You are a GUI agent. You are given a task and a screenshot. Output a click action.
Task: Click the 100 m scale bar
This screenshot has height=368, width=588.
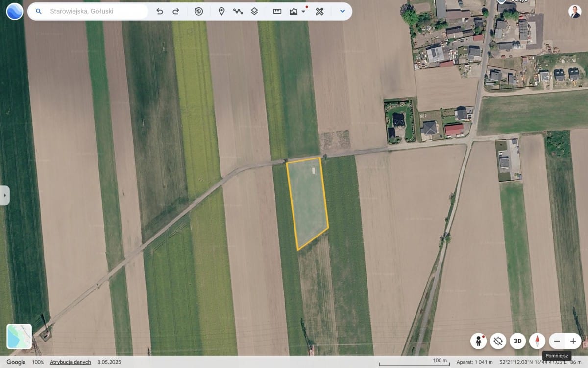[x=414, y=362]
